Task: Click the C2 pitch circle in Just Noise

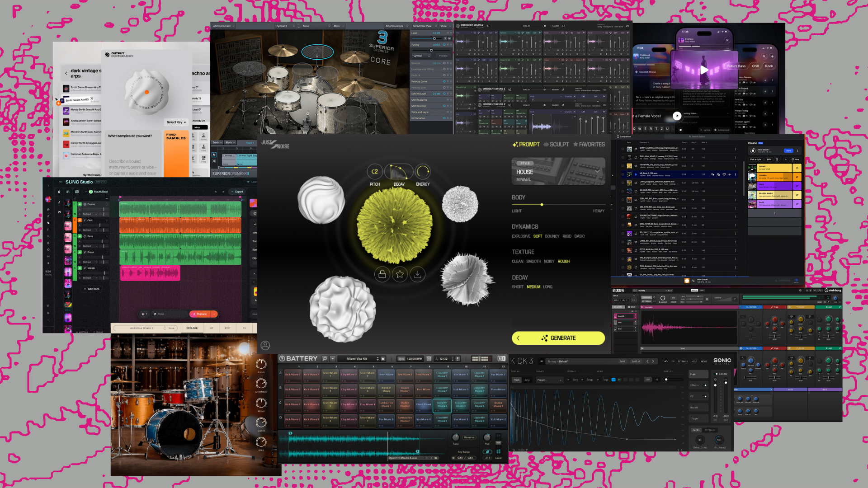Action: click(x=375, y=172)
